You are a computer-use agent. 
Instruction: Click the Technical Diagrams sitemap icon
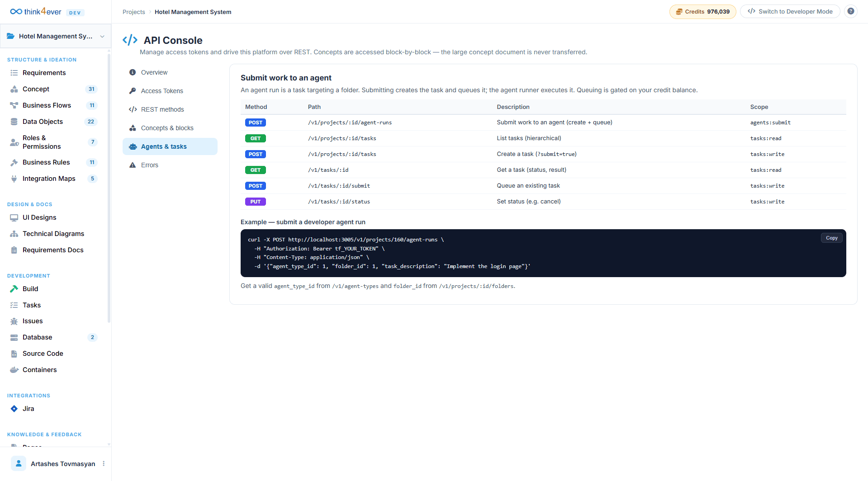click(14, 234)
